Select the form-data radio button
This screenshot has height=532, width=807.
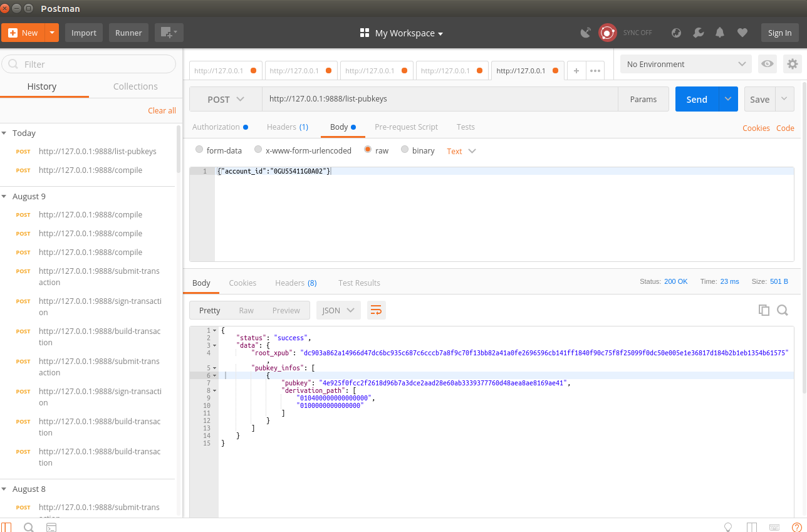coord(199,150)
